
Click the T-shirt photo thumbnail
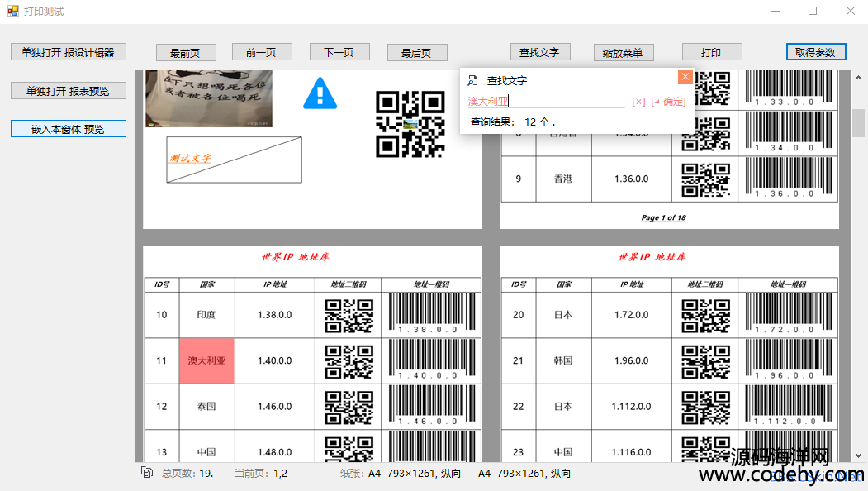click(209, 98)
